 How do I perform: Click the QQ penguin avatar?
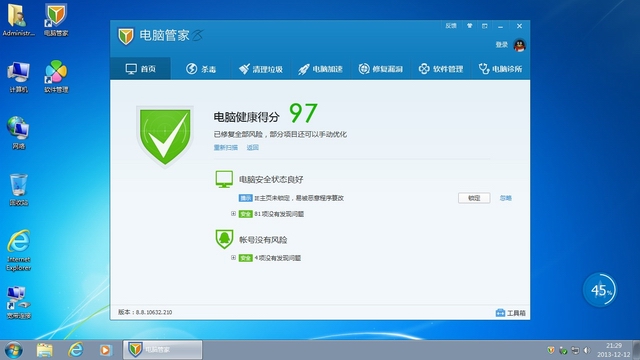pyautogui.click(x=520, y=45)
